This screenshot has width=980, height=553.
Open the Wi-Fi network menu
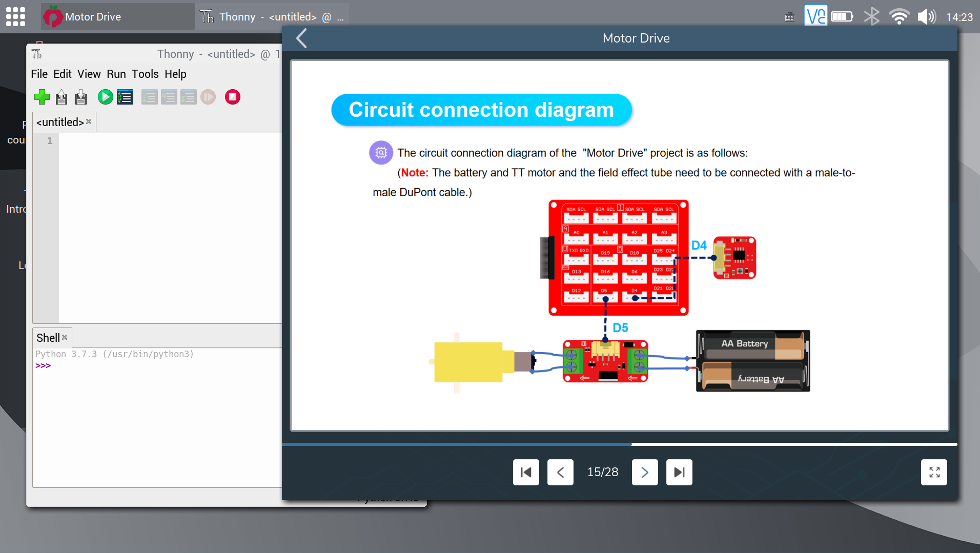point(899,16)
